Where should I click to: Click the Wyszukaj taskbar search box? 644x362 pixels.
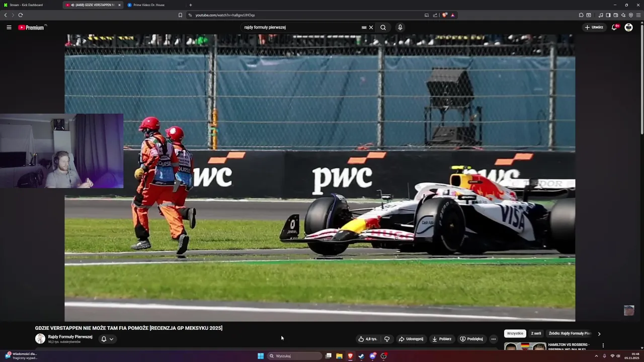point(294,356)
